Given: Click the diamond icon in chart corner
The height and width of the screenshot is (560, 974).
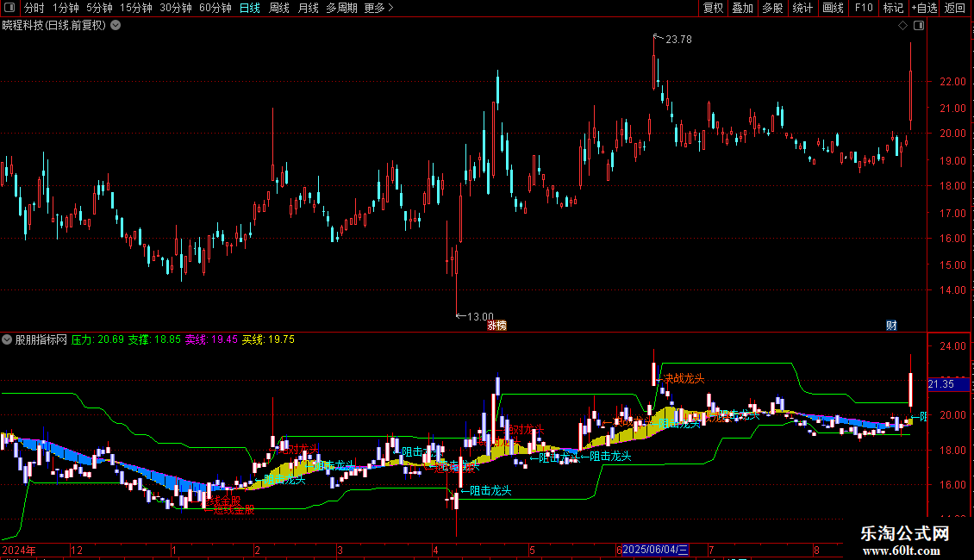Looking at the screenshot, I should (903, 26).
